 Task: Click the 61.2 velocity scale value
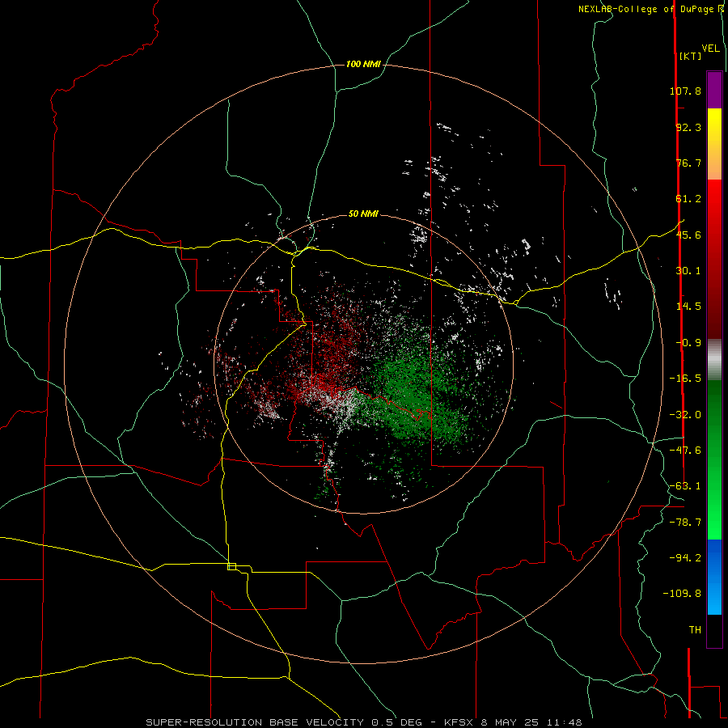pyautogui.click(x=688, y=199)
